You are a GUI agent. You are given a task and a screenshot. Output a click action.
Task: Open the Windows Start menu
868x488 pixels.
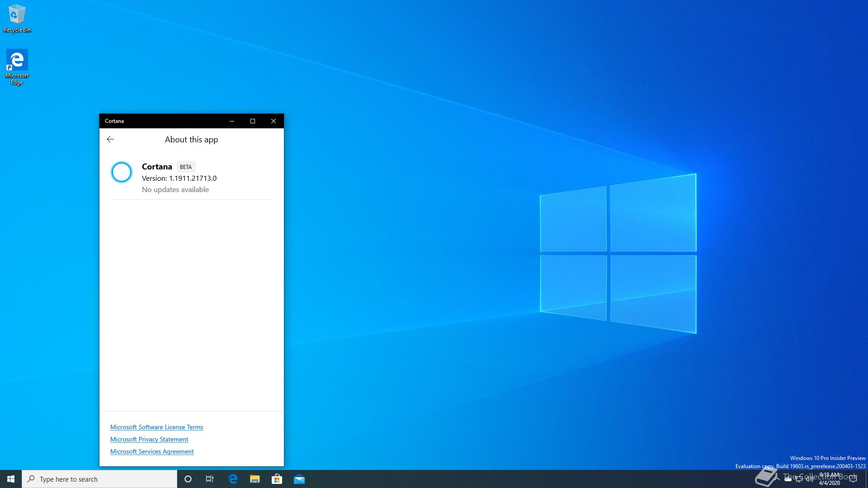(11, 479)
